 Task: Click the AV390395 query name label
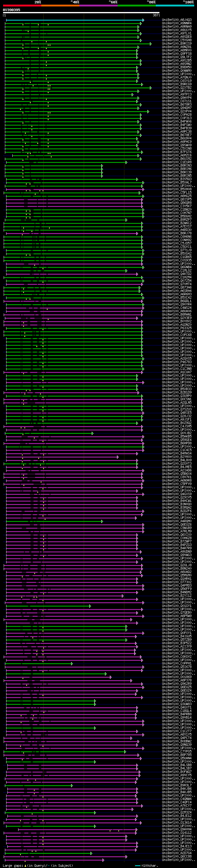point(11,10)
